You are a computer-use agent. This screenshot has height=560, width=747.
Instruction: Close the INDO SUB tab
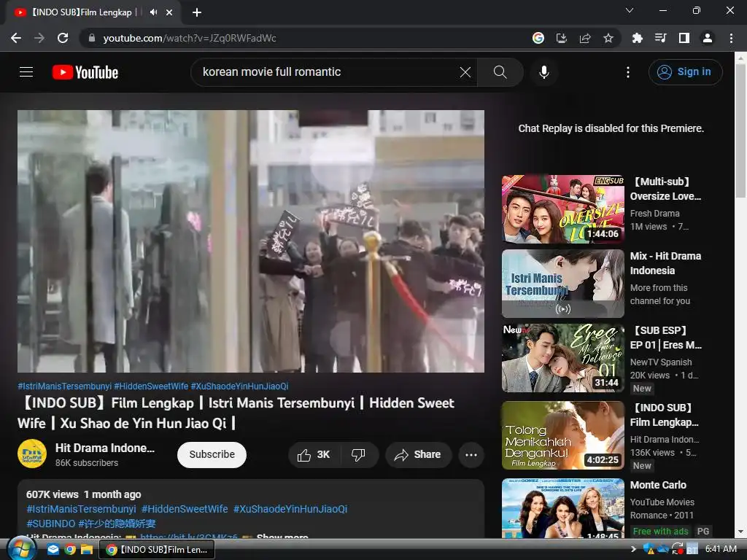[x=169, y=12]
